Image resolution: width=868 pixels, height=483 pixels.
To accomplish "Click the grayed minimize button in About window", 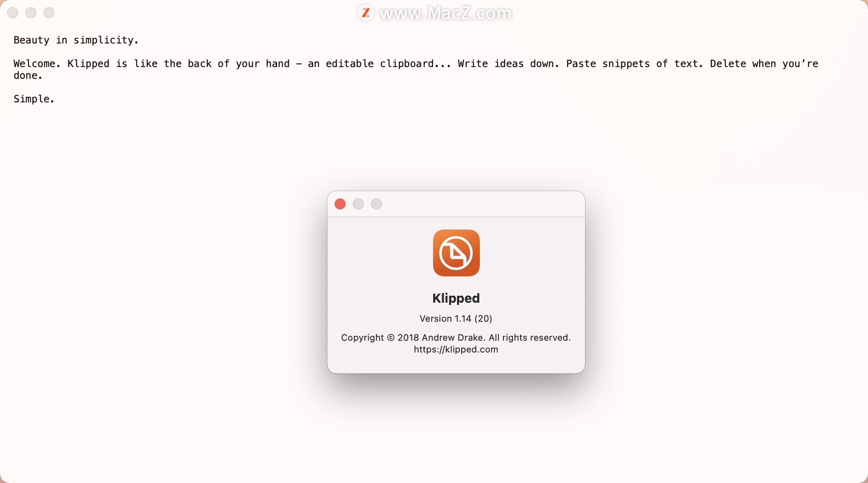I will click(358, 204).
